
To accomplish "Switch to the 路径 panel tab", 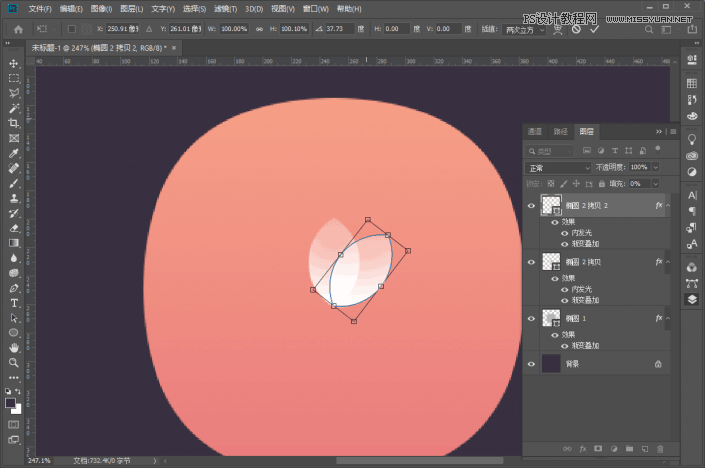I will click(560, 131).
